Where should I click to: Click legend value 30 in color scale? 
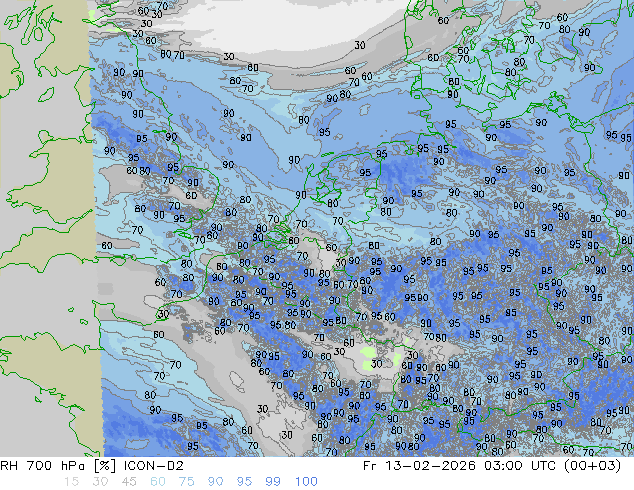pos(100,482)
